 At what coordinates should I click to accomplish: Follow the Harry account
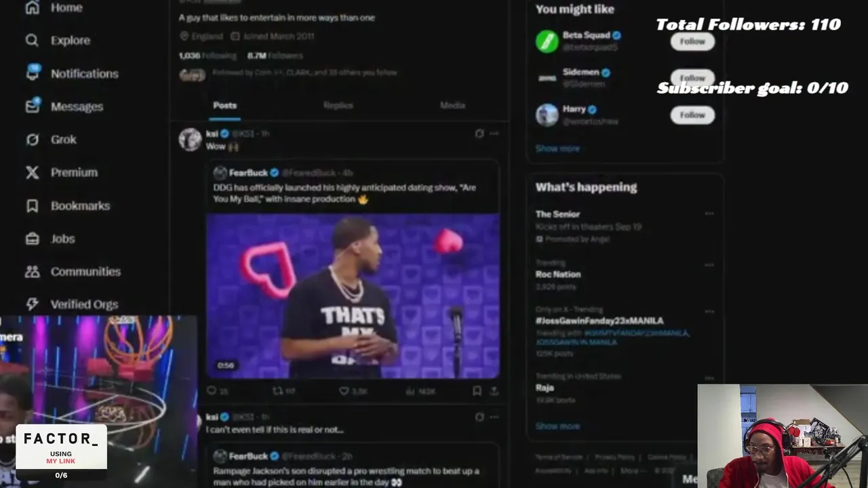coord(692,115)
